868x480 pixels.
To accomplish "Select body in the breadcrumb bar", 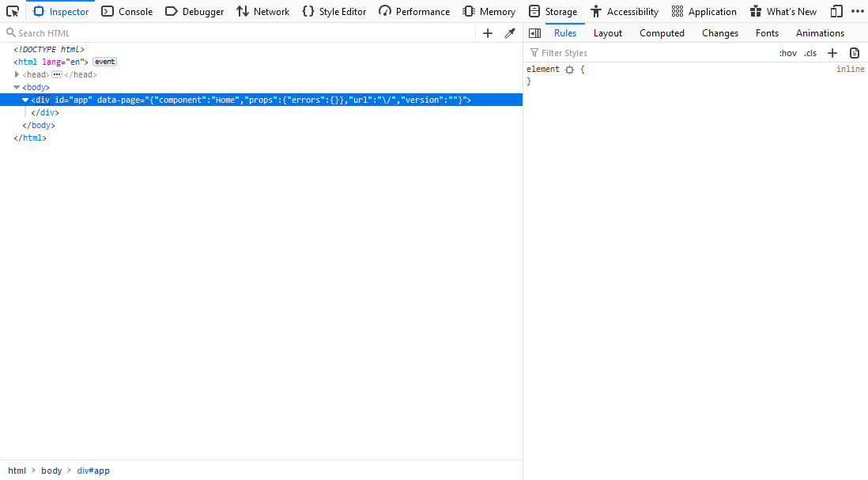I will click(51, 471).
